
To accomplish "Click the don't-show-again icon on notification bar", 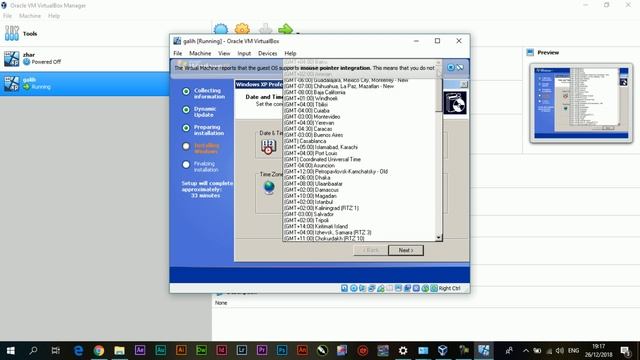I will click(460, 67).
